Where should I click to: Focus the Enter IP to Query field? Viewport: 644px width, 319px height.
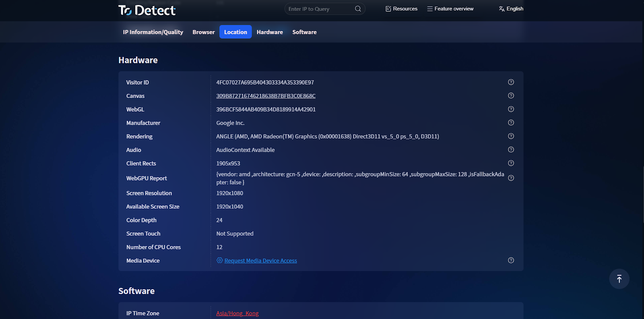[x=320, y=9]
